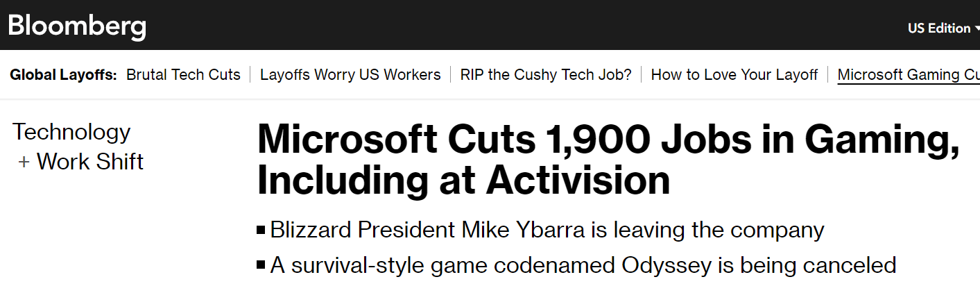Image resolution: width=980 pixels, height=293 pixels.
Task: Open the Technology section
Action: [x=71, y=132]
